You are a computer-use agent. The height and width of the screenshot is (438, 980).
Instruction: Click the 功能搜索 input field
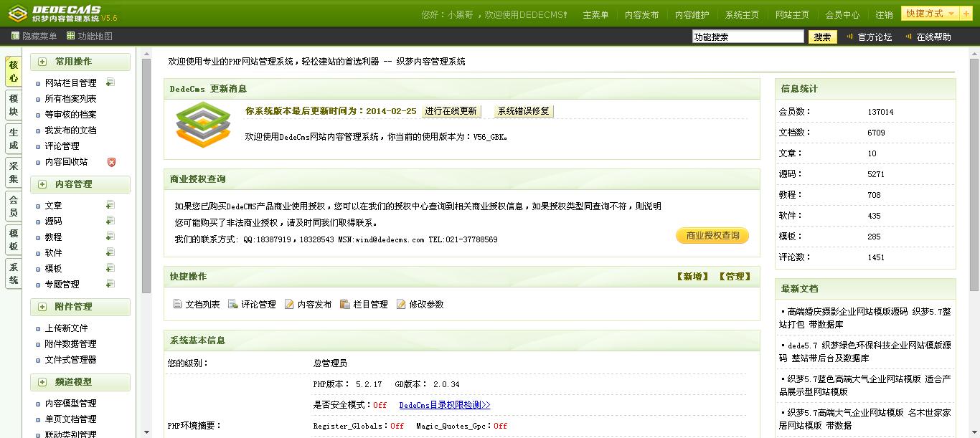(748, 37)
